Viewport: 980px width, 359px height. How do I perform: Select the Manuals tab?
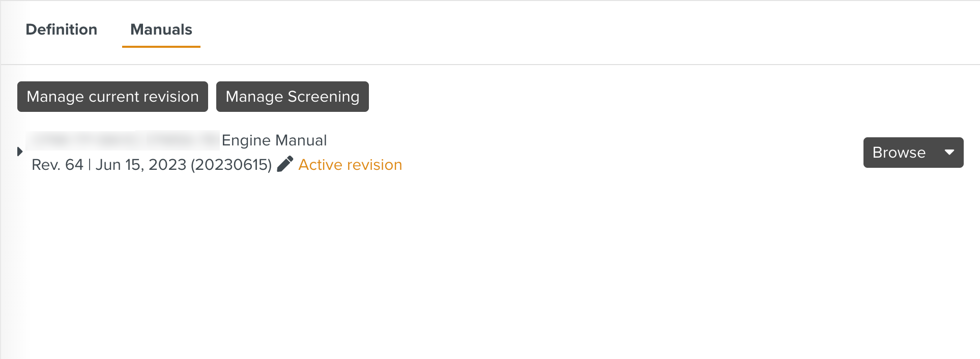(161, 29)
